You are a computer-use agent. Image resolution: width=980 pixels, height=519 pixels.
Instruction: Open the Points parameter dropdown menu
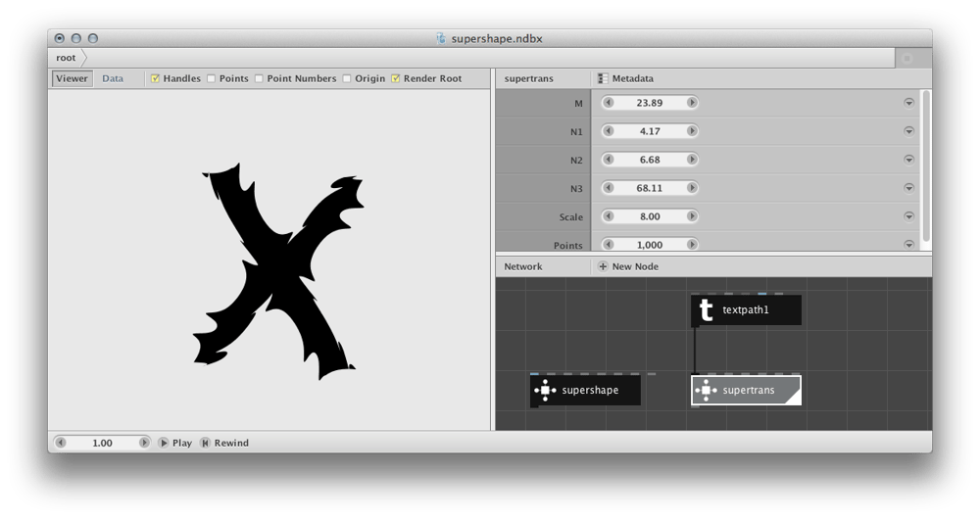click(x=908, y=245)
